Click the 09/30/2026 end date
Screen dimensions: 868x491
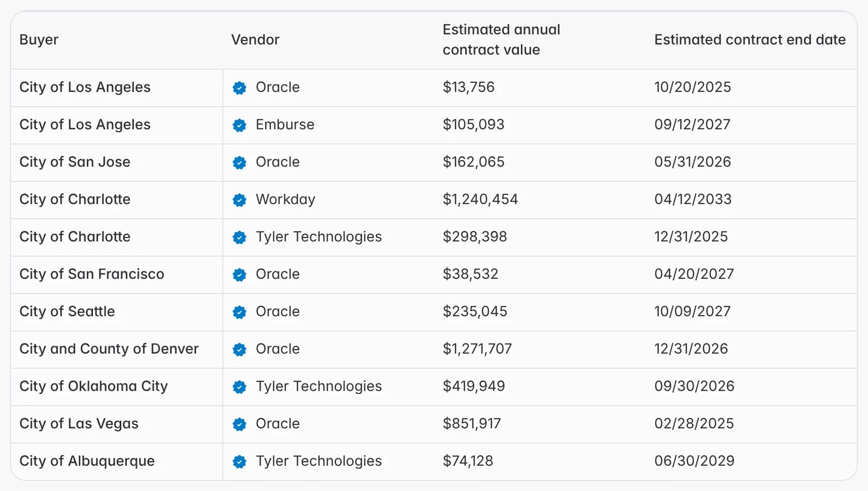[694, 386]
